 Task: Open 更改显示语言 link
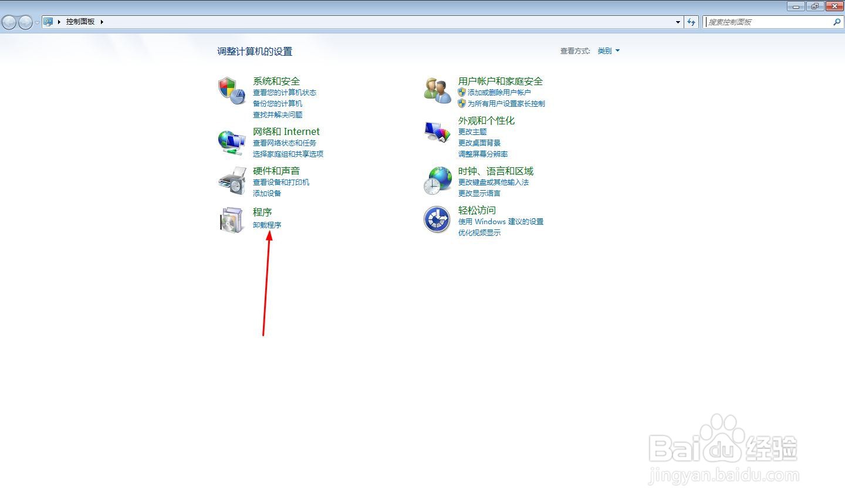[479, 194]
